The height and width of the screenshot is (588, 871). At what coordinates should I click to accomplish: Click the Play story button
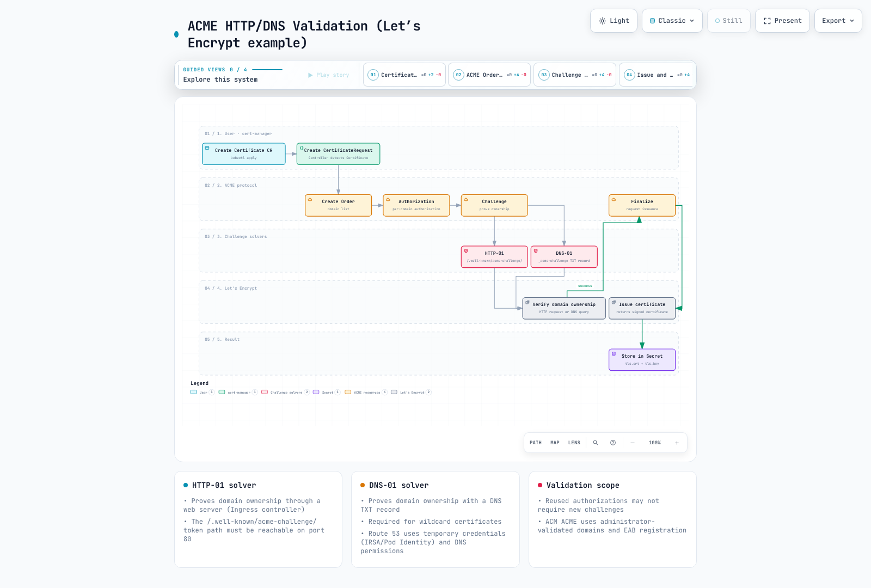coord(328,75)
